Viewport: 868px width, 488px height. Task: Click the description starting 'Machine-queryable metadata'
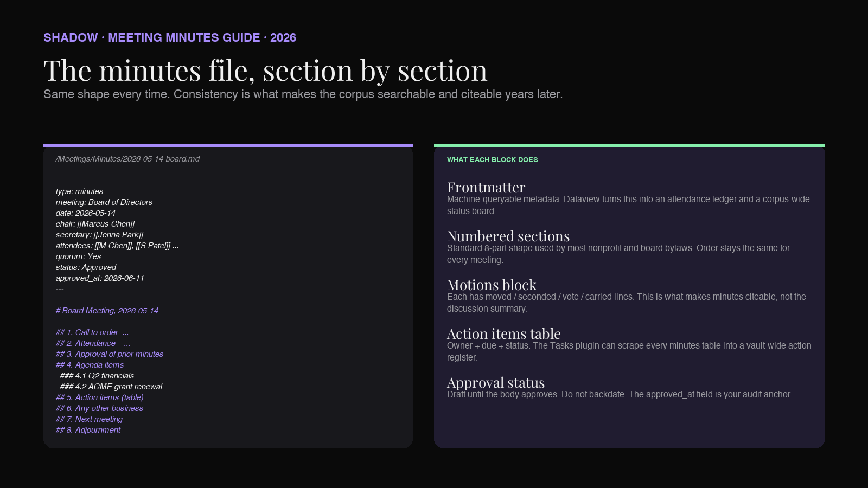[628, 205]
